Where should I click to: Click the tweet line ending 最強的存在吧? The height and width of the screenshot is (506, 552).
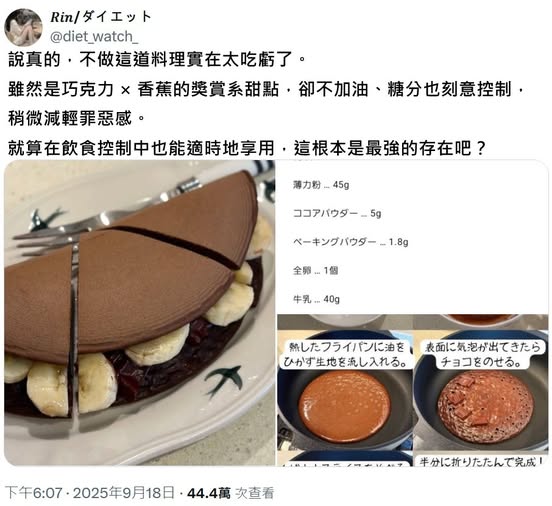pos(247,148)
